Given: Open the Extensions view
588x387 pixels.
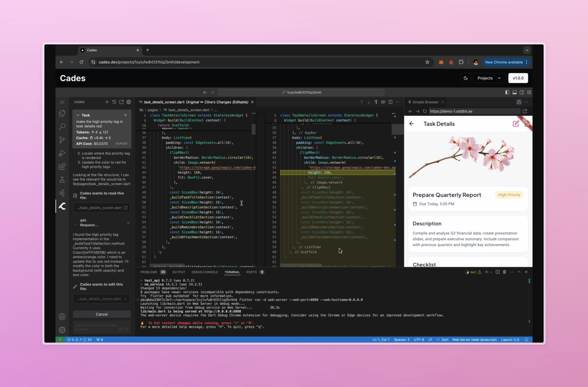Looking at the screenshot, I should 62,166.
